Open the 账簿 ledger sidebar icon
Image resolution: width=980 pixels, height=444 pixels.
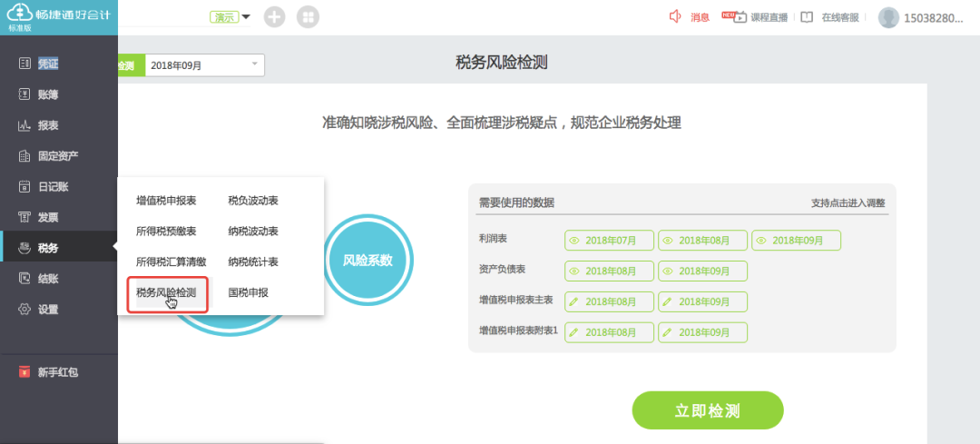pyautogui.click(x=24, y=94)
